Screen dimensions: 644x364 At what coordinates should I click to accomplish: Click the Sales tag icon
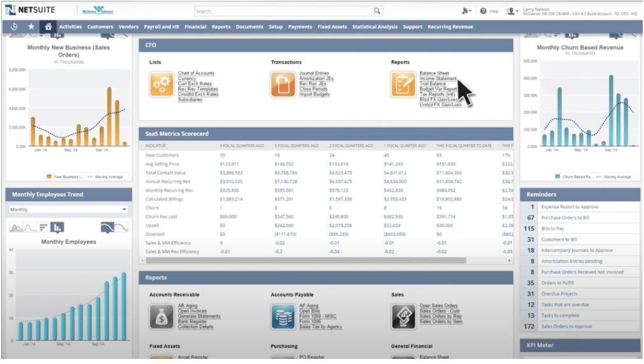(x=403, y=317)
